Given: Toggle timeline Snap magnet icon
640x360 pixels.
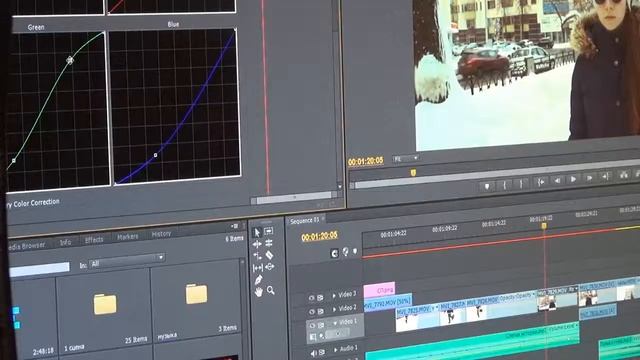Looking at the screenshot, I should 334,253.
